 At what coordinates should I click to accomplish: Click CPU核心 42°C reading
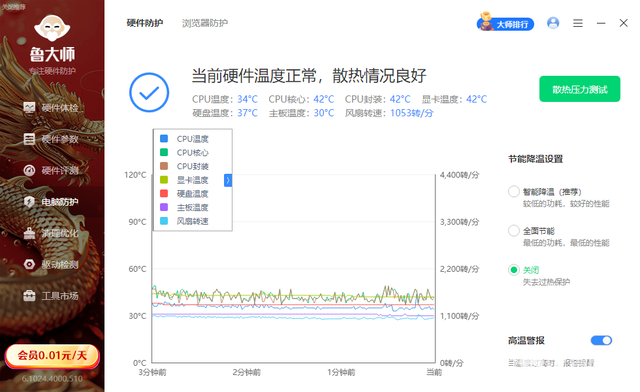coord(301,99)
